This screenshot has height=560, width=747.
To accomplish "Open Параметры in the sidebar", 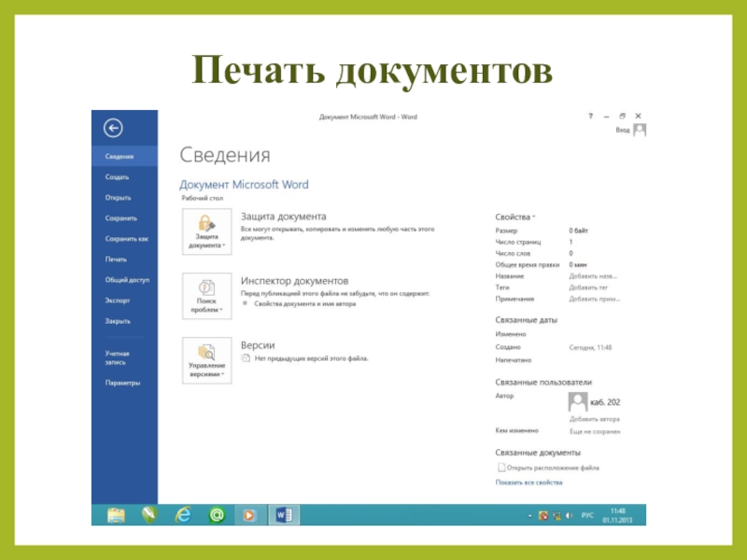I will [x=124, y=383].
